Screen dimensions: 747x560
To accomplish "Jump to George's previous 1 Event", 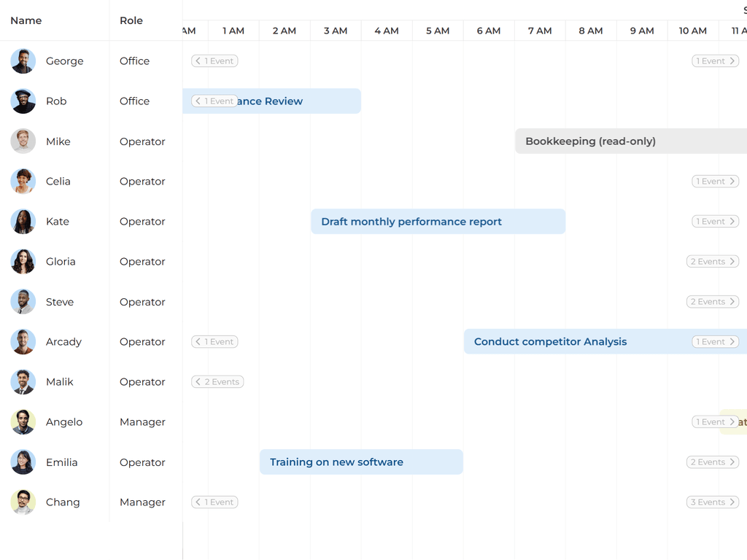I will coord(214,61).
